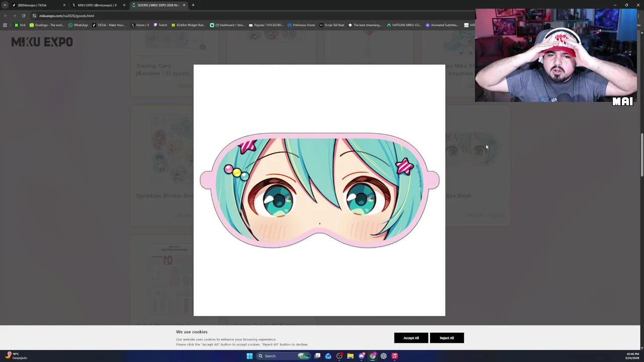Open the Mail app from taskbar
This screenshot has height=362, width=644.
(329, 356)
